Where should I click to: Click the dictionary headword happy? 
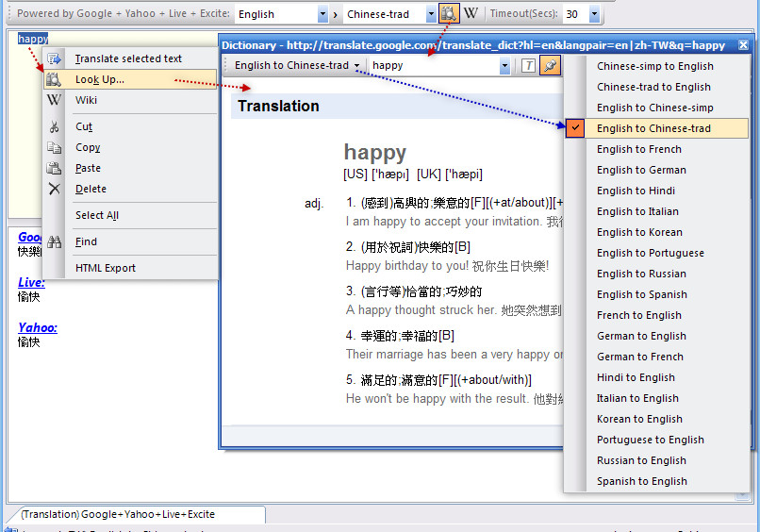(x=374, y=152)
